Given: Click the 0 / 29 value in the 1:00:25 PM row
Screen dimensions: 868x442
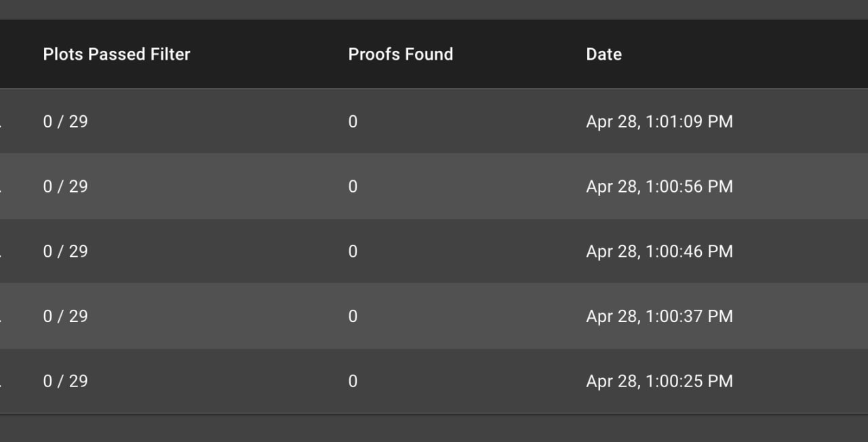Looking at the screenshot, I should tap(66, 381).
